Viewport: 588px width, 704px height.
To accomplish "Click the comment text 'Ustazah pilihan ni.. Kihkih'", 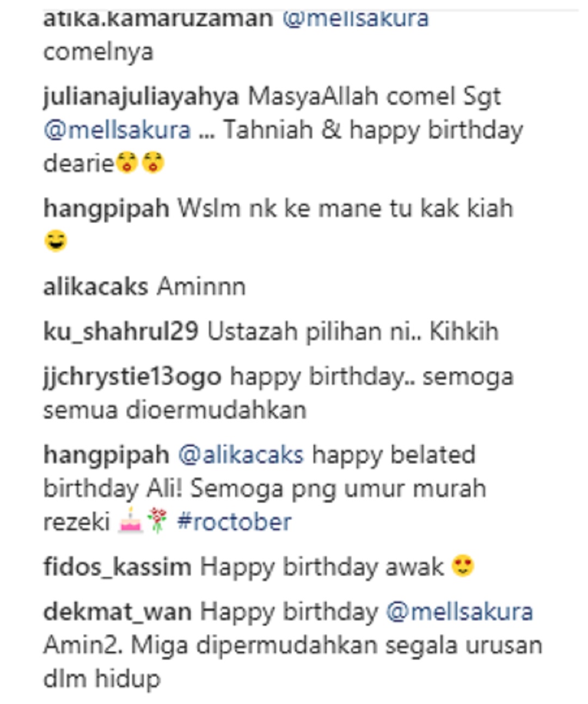I will pyautogui.click(x=353, y=332).
